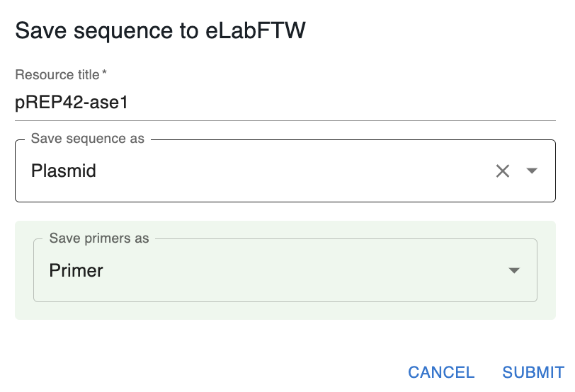
Task: Click the "Resource title" field label
Action: click(57, 74)
